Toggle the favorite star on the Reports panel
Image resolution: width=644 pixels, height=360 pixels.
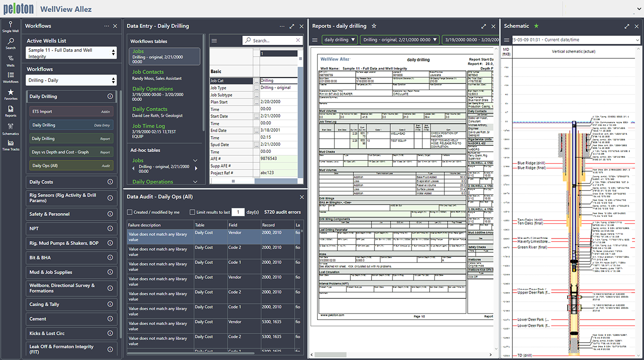click(x=373, y=26)
